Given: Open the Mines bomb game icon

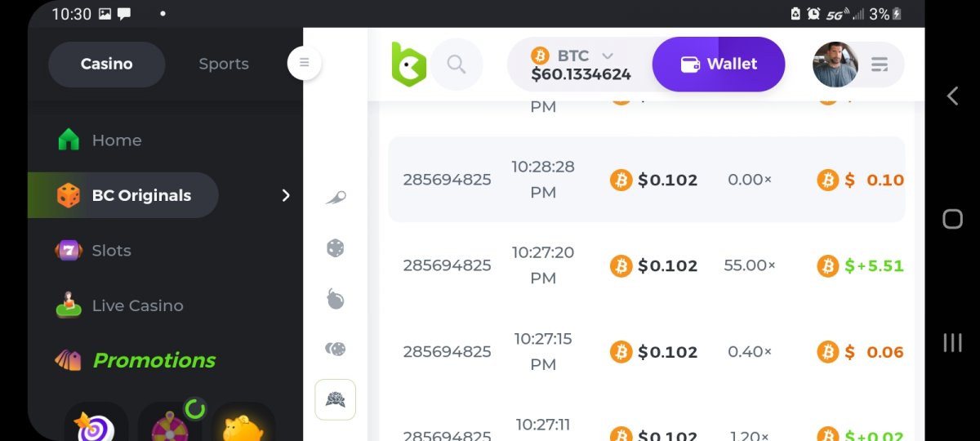Looking at the screenshot, I should tap(336, 300).
